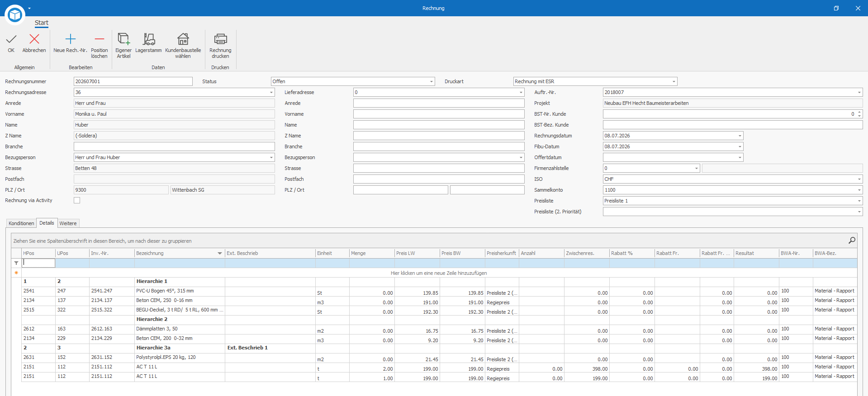Open the Status dropdown
This screenshot has width=868, height=396.
432,81
